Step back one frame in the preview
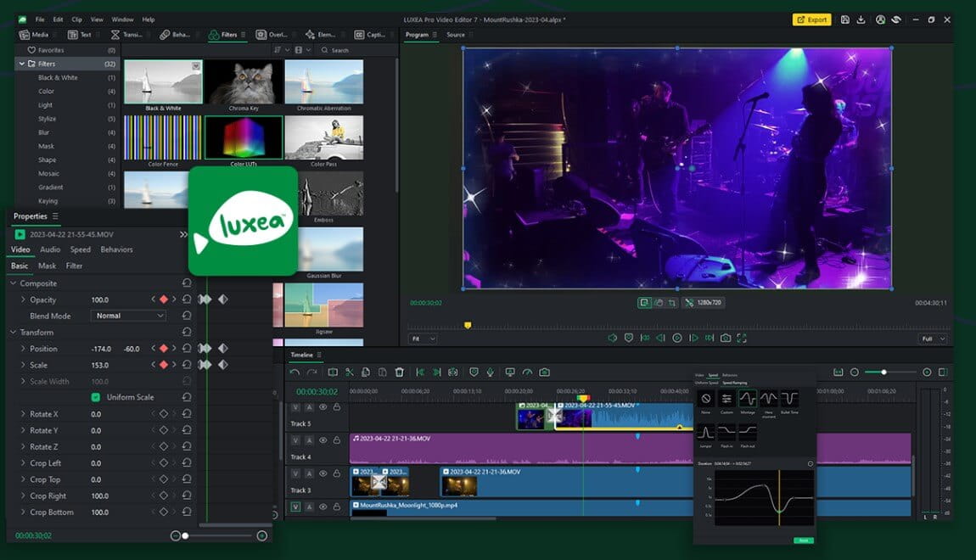 pyautogui.click(x=660, y=338)
